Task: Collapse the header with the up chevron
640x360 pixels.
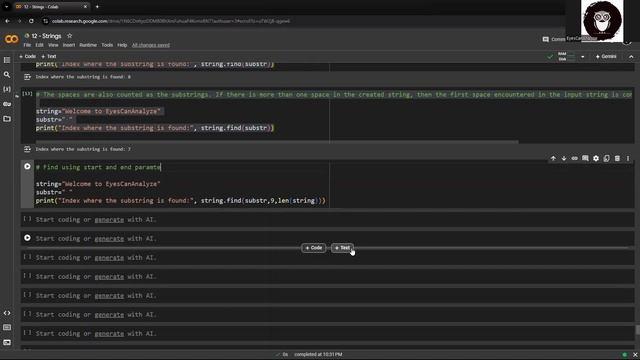Action: (x=631, y=57)
